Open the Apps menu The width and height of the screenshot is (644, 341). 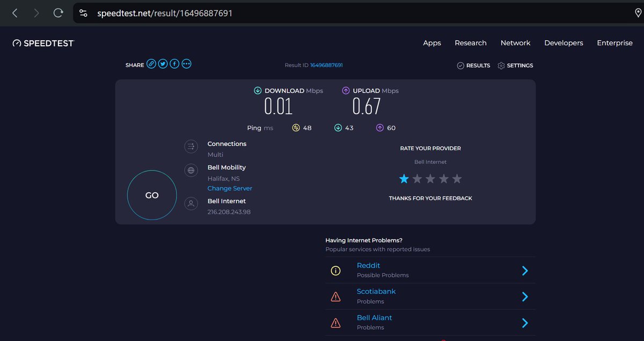click(432, 43)
